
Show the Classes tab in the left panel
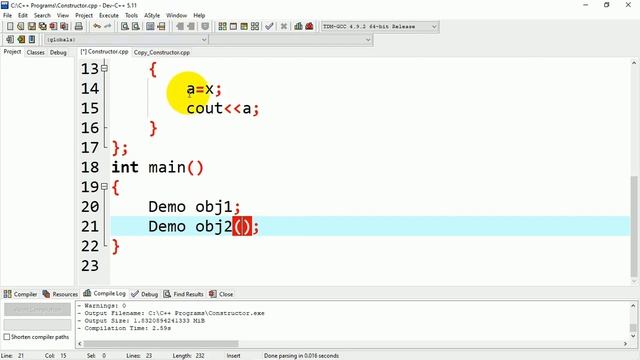tap(36, 52)
